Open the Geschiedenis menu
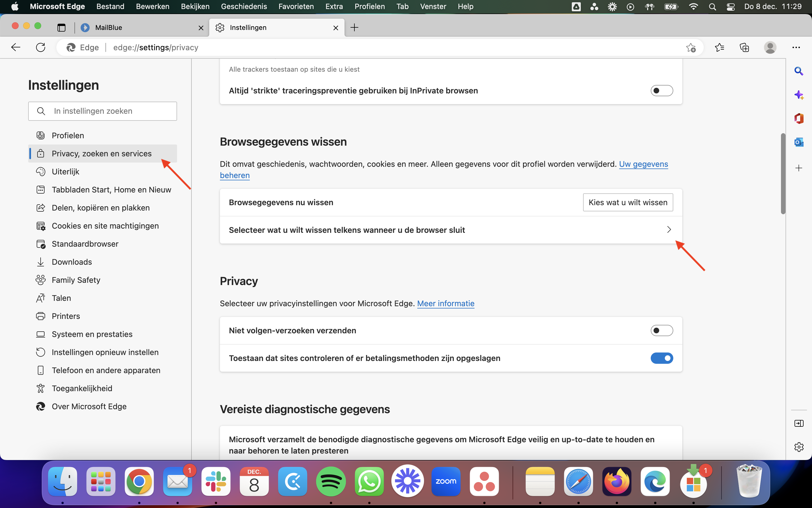812x508 pixels. (x=244, y=7)
